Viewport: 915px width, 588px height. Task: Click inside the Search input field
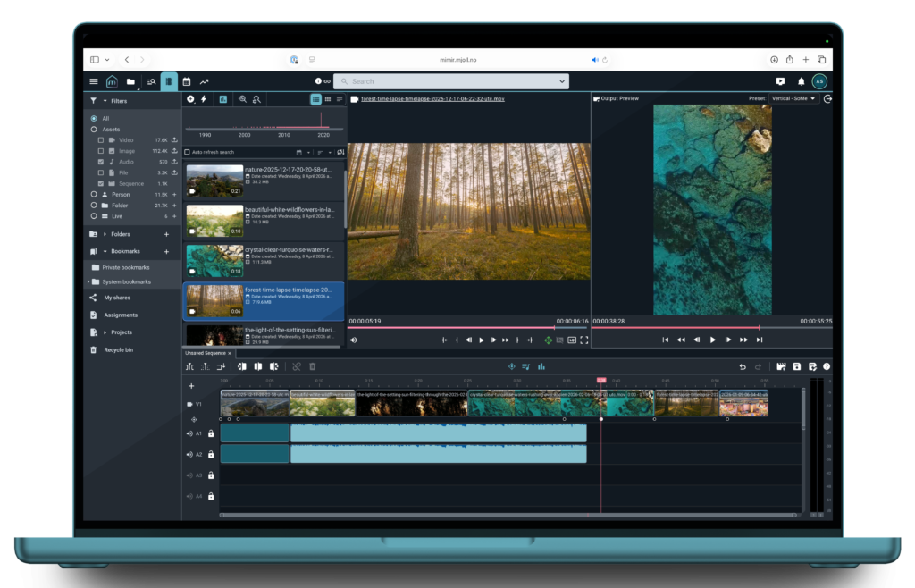pos(452,81)
